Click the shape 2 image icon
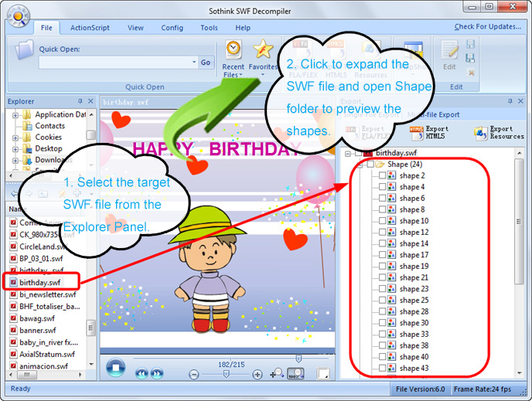 coord(391,175)
